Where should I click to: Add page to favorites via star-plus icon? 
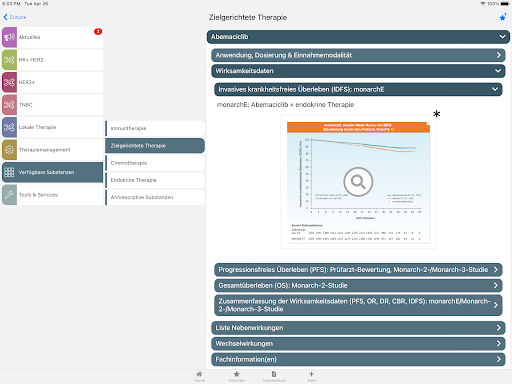click(x=503, y=17)
